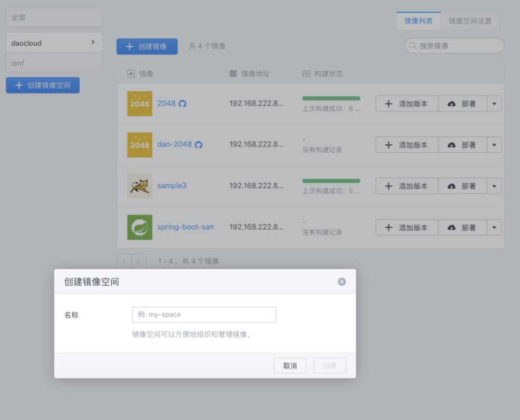Screen dimensions: 520x420
Task: Click the 构建状态 column header icon
Action: point(306,74)
